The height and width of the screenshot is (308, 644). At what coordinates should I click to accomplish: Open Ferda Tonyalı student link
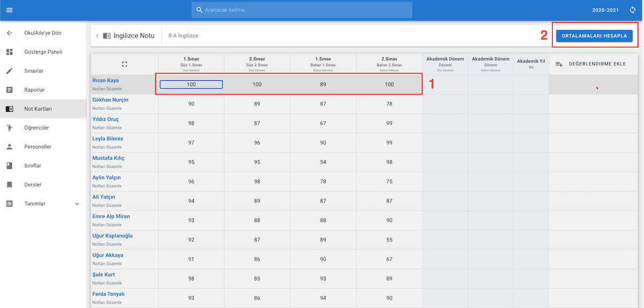pyautogui.click(x=108, y=294)
